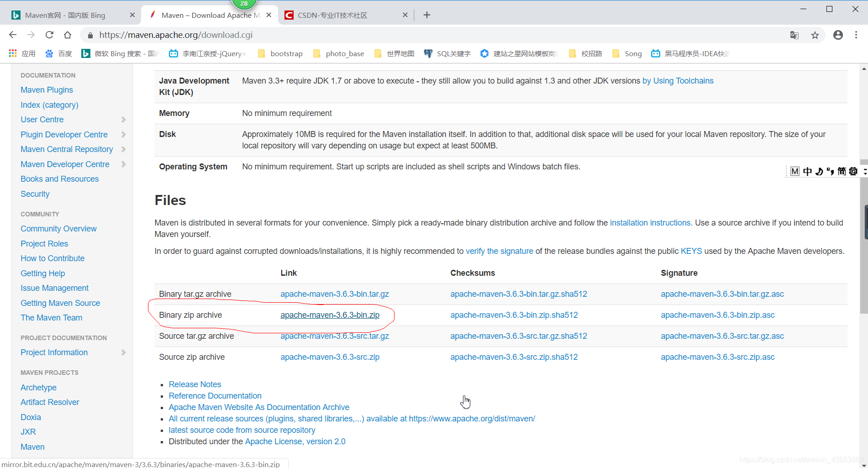Viewport: 868px width, 468px height.
Task: Expand the Plugin Developer Centre arrow
Action: (123, 135)
